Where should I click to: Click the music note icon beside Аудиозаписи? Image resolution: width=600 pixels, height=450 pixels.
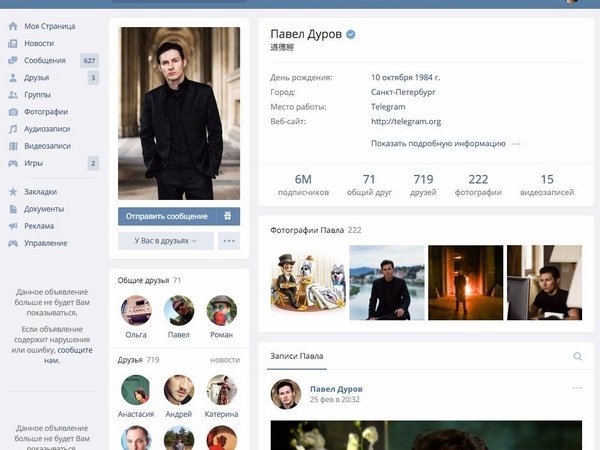(x=13, y=129)
